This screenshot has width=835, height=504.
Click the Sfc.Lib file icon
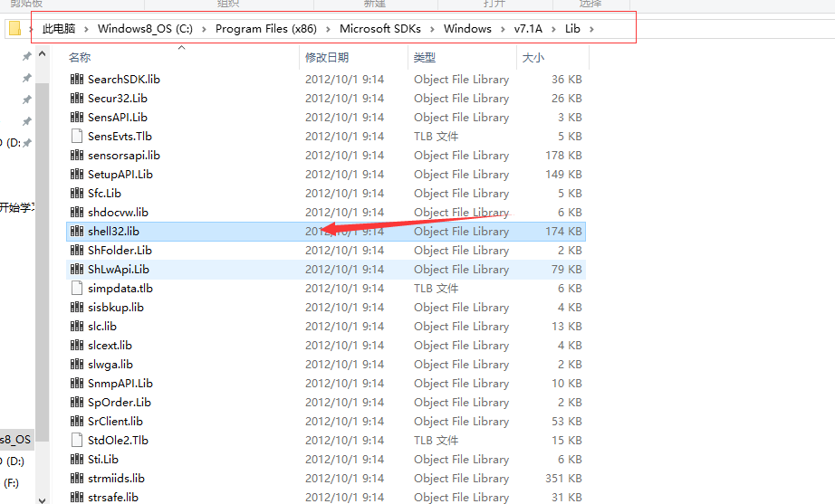coord(77,194)
